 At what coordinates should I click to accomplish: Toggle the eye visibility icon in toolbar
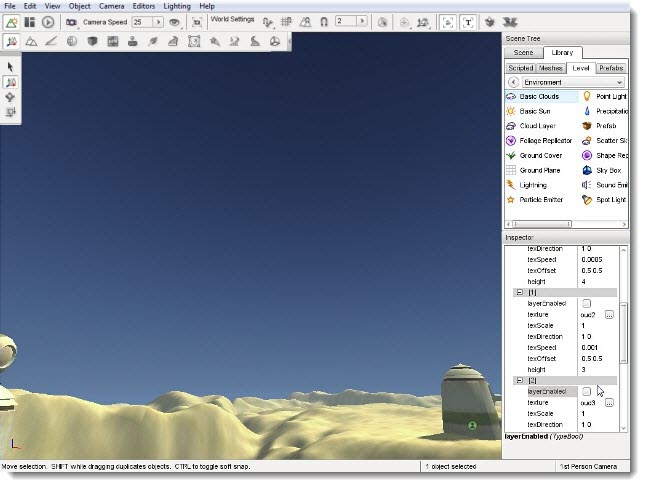click(x=175, y=22)
